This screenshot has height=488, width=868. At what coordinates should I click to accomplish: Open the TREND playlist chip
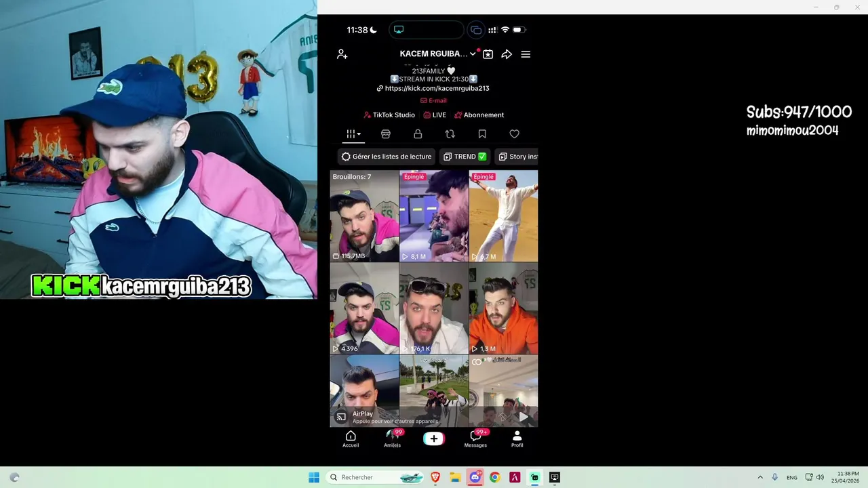pyautogui.click(x=465, y=157)
